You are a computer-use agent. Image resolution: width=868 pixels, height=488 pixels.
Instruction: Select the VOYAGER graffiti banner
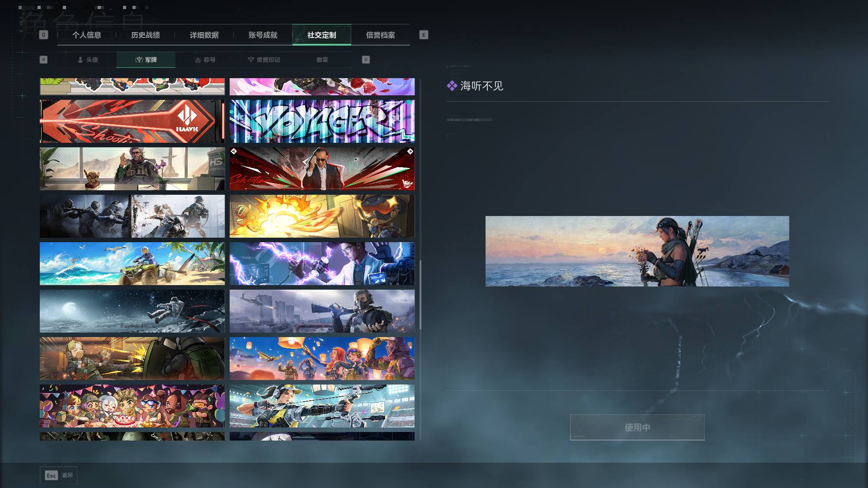click(x=322, y=122)
